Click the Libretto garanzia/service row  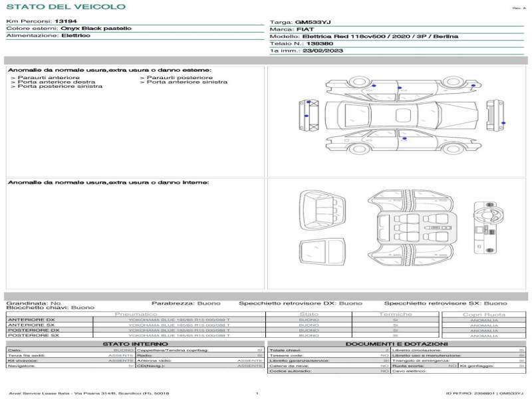(329, 360)
